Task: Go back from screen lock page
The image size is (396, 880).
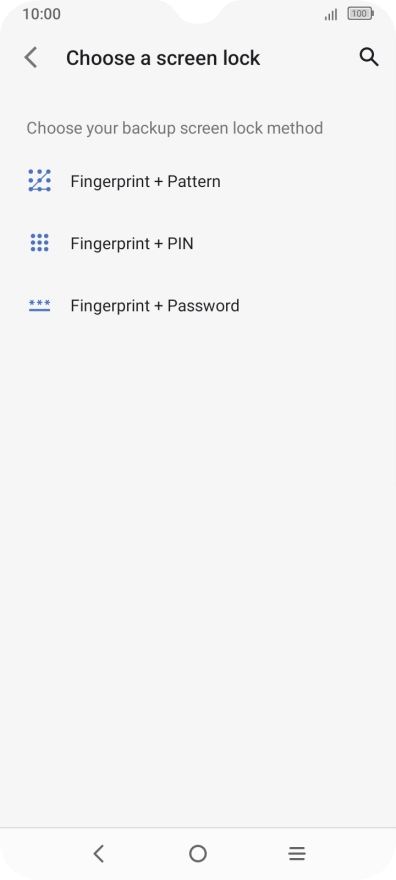Action: tap(31, 58)
